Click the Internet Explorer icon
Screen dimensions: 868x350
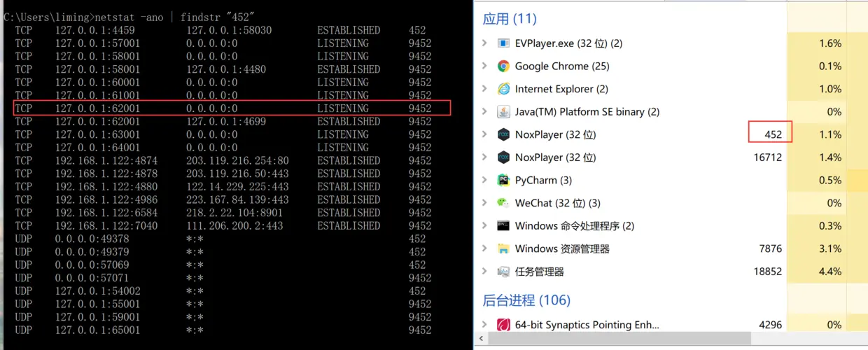tap(503, 89)
